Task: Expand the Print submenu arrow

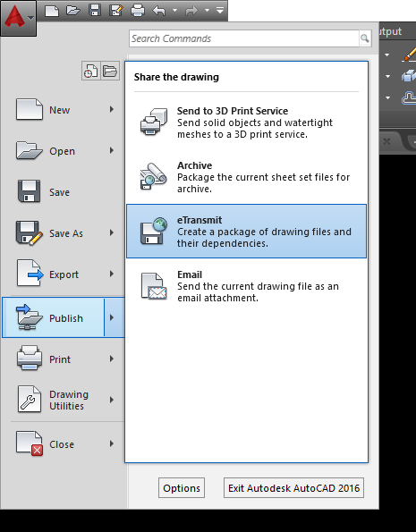Action: point(112,359)
